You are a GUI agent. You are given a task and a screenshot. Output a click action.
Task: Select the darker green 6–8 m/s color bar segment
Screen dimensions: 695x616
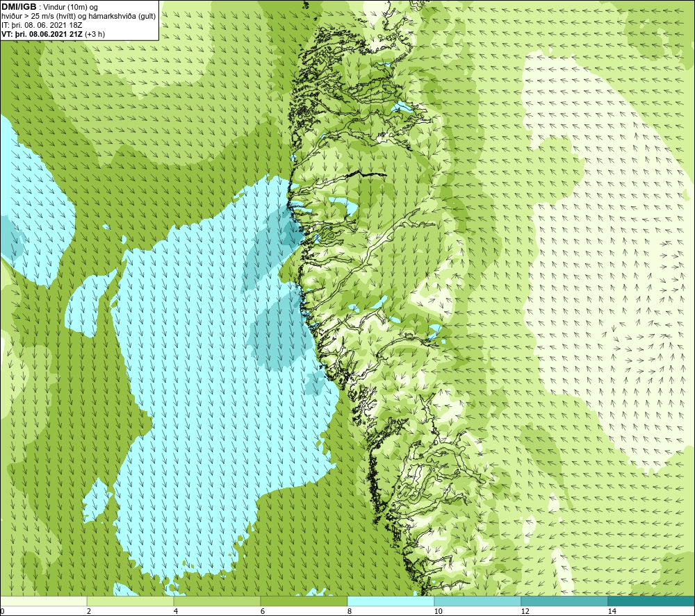(x=304, y=601)
